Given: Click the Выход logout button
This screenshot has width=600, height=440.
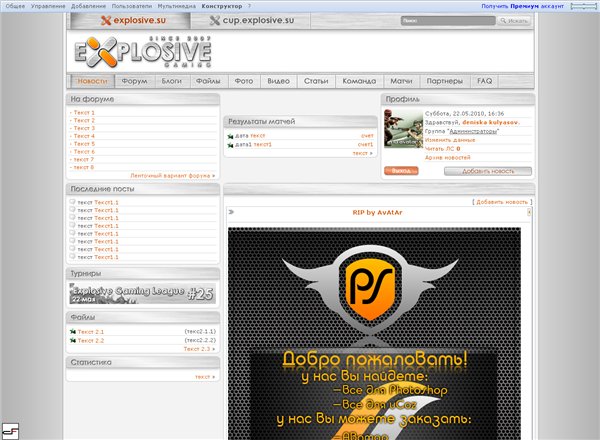Looking at the screenshot, I should 401,171.
